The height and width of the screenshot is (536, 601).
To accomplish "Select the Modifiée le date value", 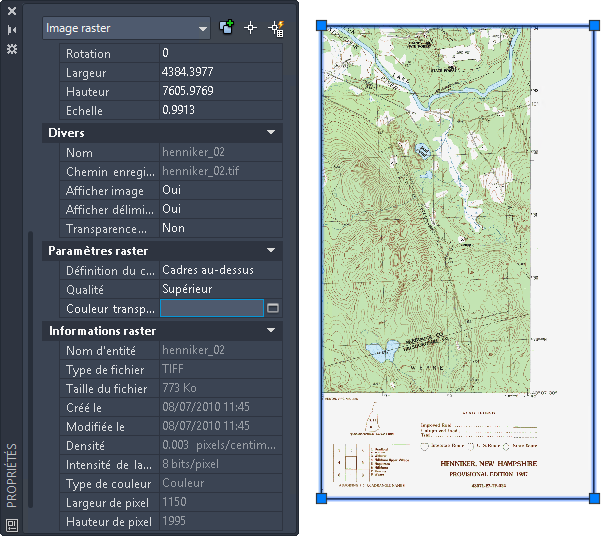I will pyautogui.click(x=221, y=426).
